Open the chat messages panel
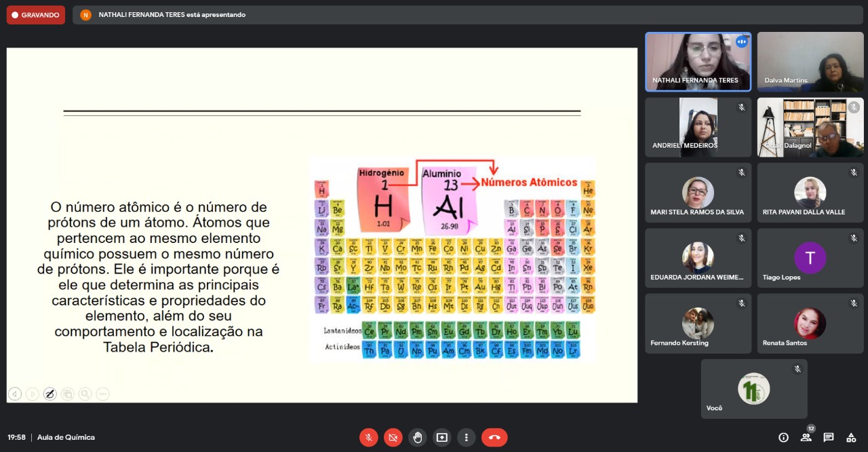This screenshot has width=868, height=452. click(x=828, y=438)
